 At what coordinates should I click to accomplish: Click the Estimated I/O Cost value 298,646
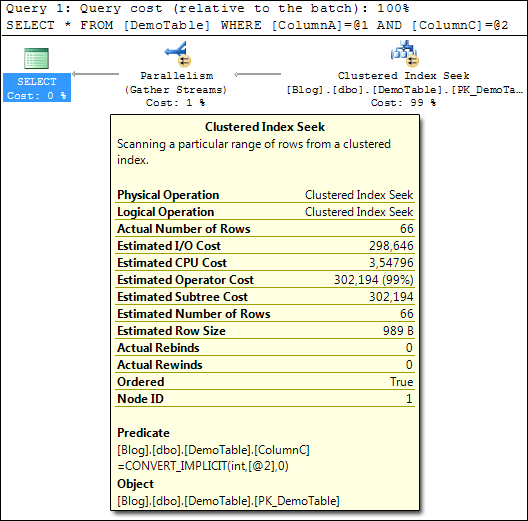(391, 246)
